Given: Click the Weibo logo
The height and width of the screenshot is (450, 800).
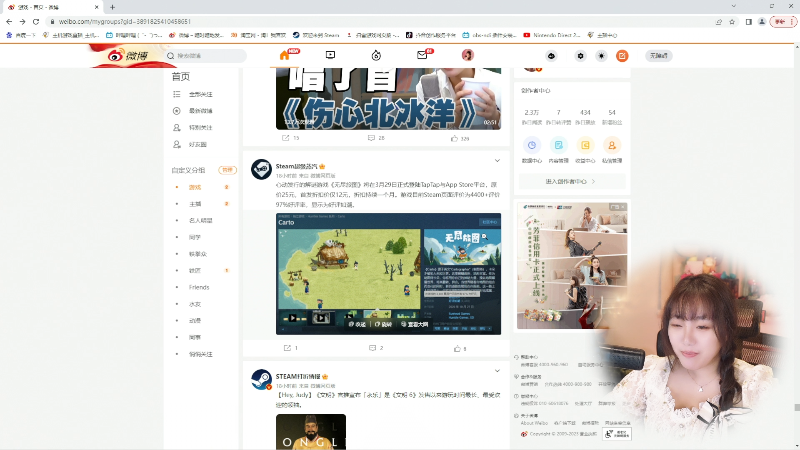Looking at the screenshot, I should pyautogui.click(x=128, y=55).
